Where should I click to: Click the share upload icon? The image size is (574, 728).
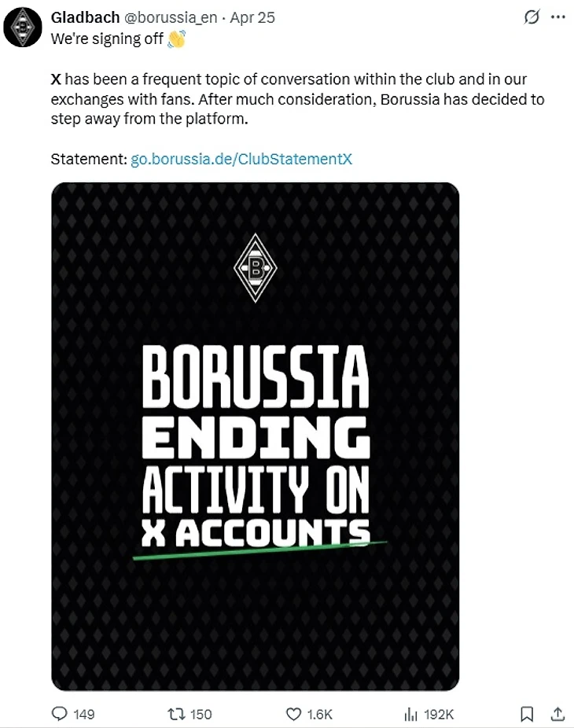click(x=557, y=714)
